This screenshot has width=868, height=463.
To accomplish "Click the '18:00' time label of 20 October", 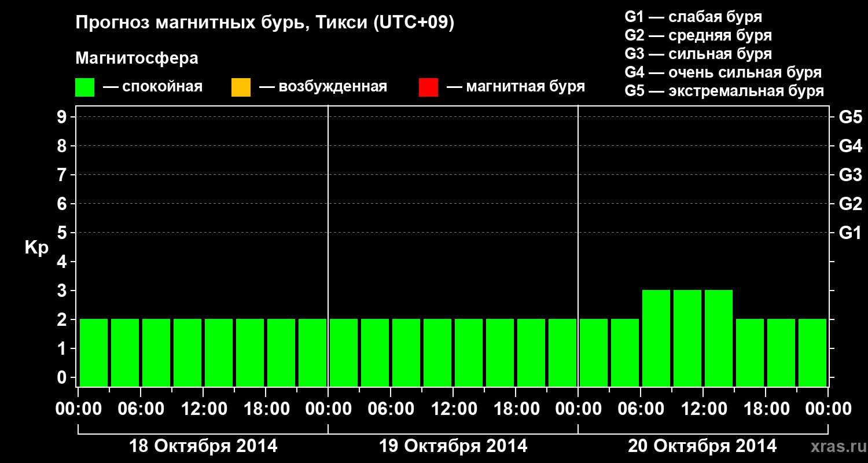I will coord(766,409).
